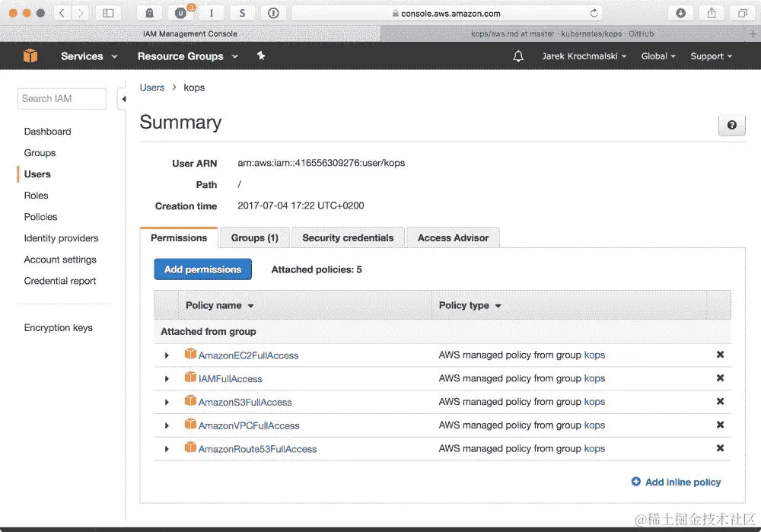The image size is (761, 532).
Task: Click the Search IAM field
Action: (x=62, y=98)
